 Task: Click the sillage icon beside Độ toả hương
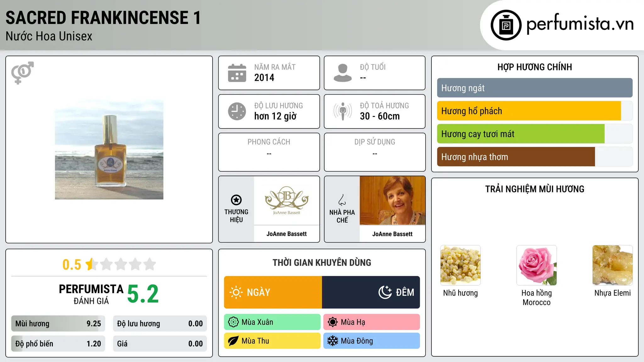342,111
